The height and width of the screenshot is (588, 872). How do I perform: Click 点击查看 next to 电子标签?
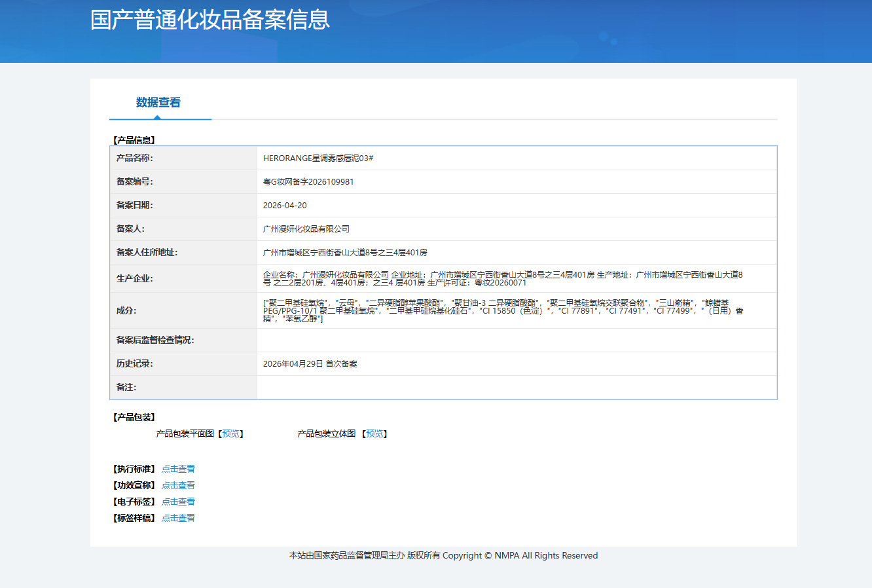click(178, 502)
